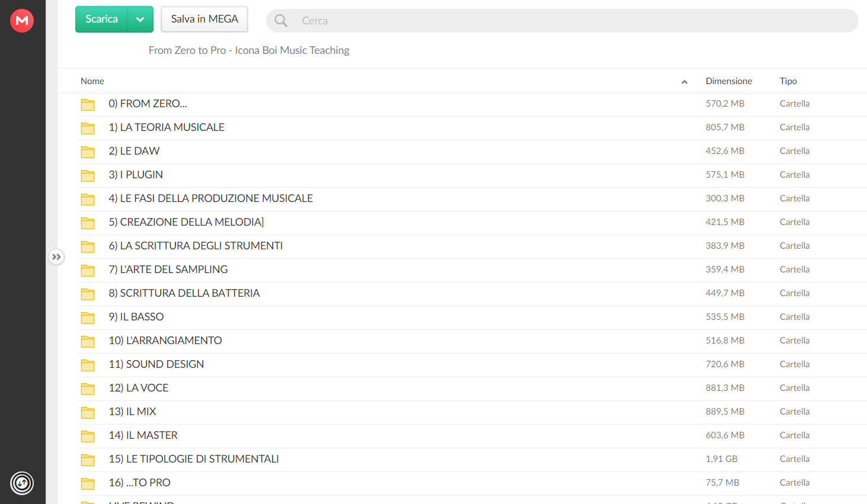Open 4) LE FASI DELLA PRODUZIONE MUSICALE name
This screenshot has width=867, height=504.
(x=210, y=198)
